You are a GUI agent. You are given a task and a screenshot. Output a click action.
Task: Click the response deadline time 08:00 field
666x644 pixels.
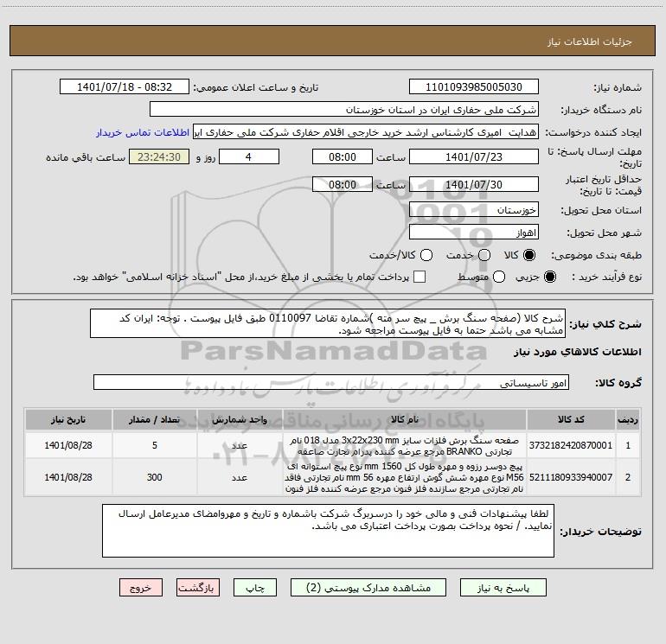click(x=343, y=156)
